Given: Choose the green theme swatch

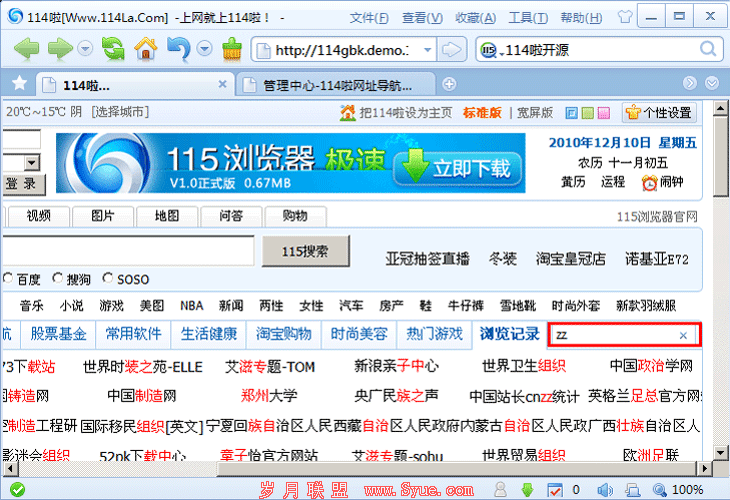Looking at the screenshot, I should coord(588,113).
